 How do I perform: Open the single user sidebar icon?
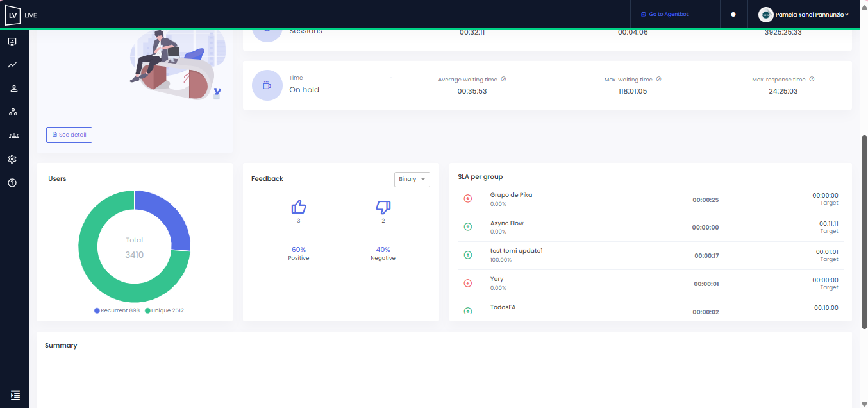click(13, 89)
